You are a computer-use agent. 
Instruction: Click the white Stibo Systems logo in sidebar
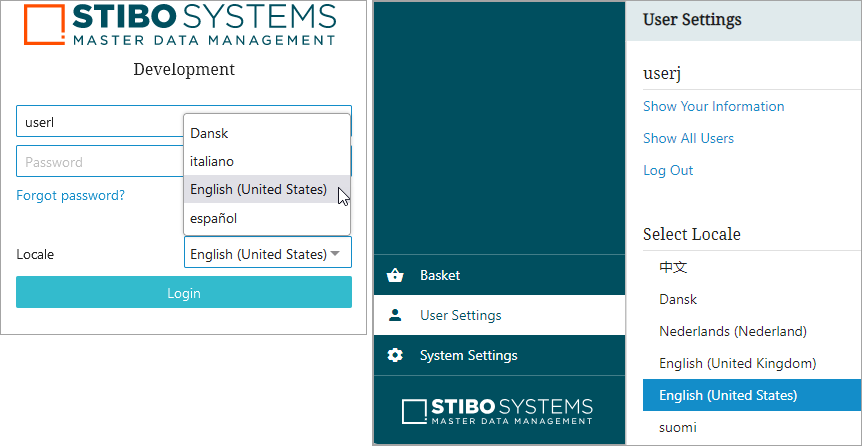click(498, 411)
